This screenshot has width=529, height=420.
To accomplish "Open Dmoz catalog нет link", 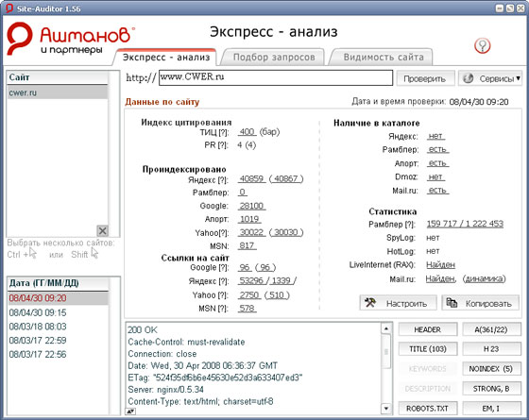I will coord(435,176).
